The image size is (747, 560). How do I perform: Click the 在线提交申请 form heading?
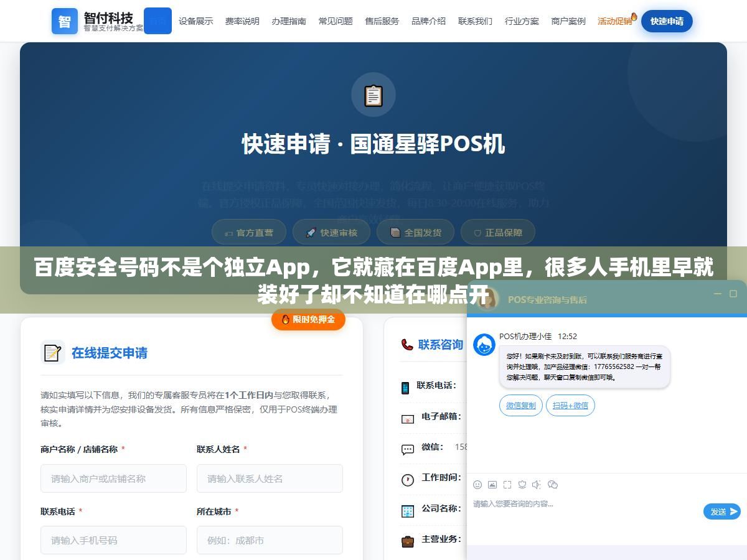coord(110,353)
